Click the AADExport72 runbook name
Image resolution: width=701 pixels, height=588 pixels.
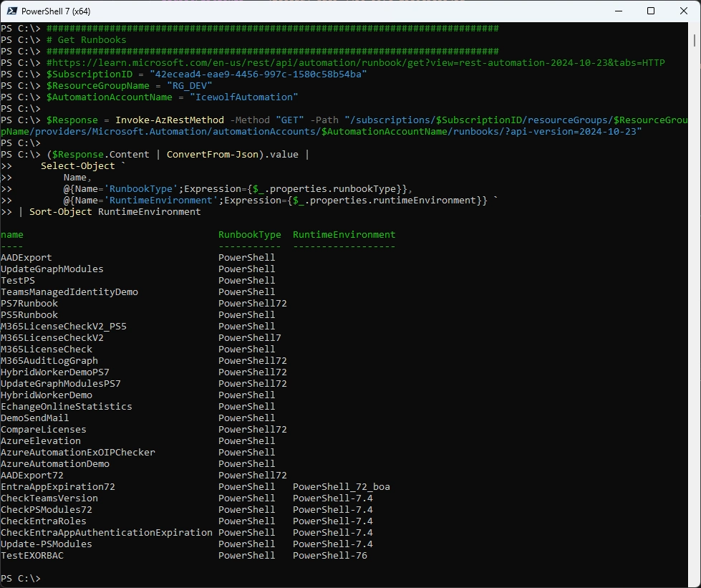32,476
